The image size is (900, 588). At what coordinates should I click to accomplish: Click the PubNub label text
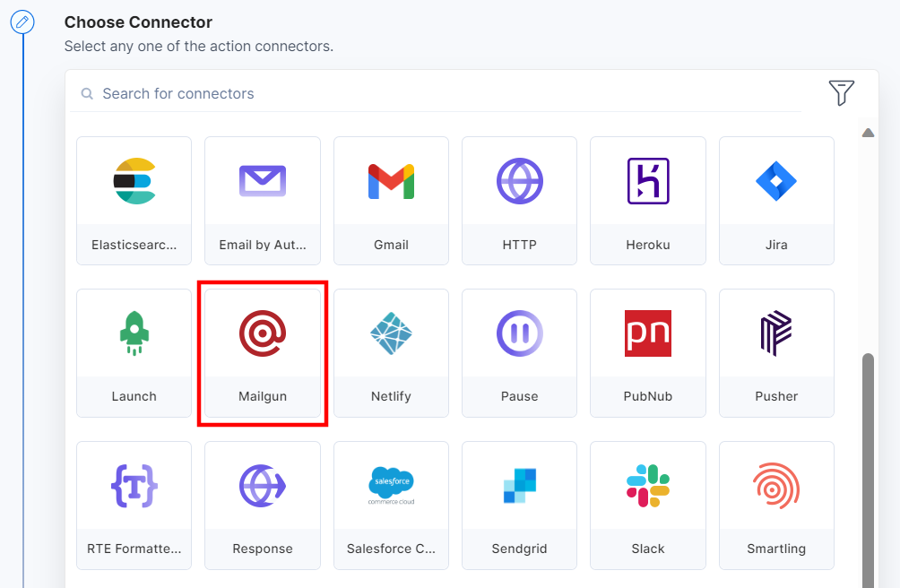[x=648, y=396]
